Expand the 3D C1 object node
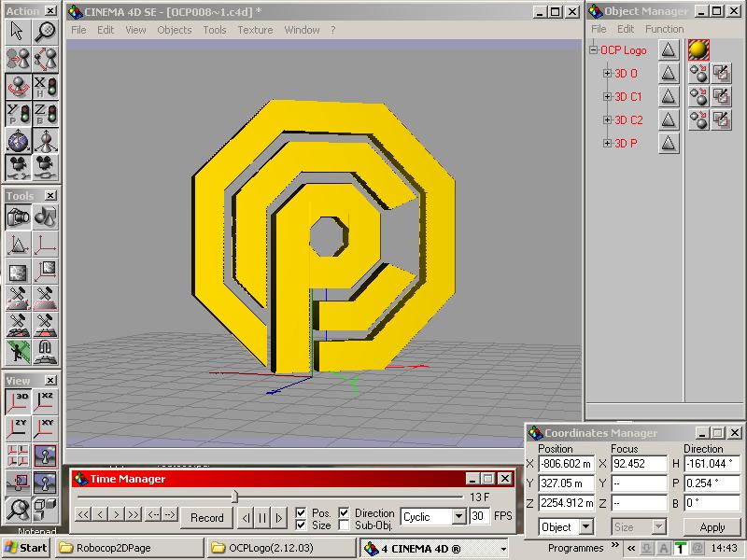The image size is (747, 560). 608,96
